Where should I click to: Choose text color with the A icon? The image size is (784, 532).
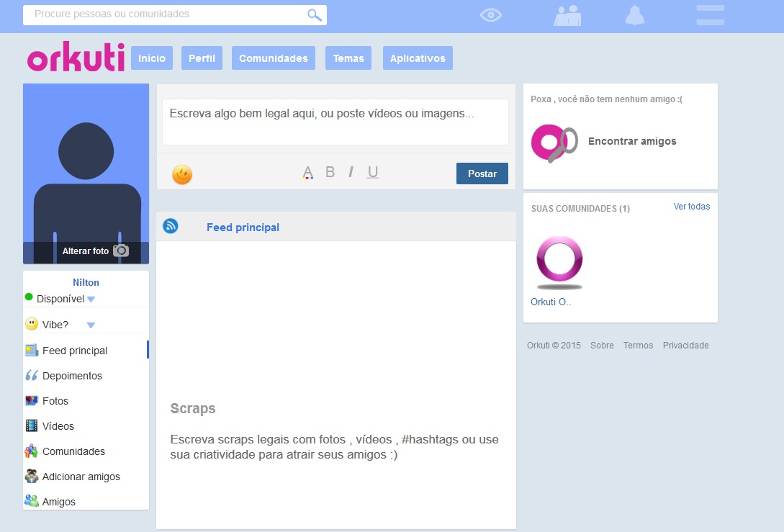(307, 173)
